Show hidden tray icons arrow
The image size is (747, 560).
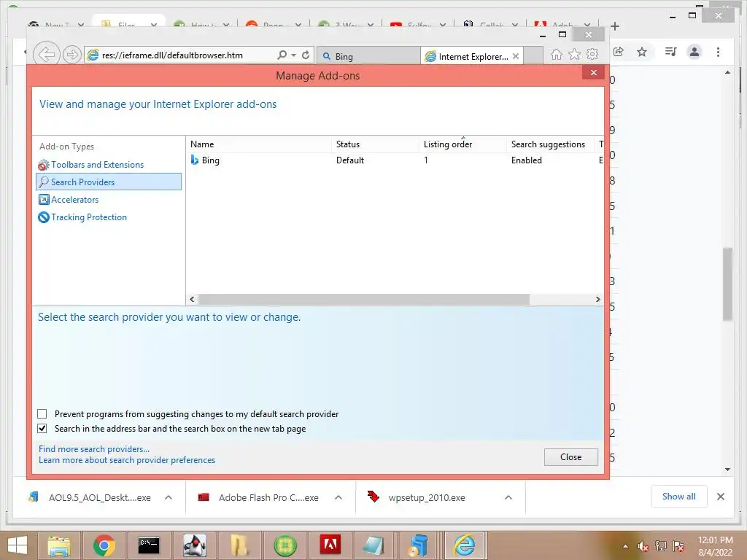625,546
